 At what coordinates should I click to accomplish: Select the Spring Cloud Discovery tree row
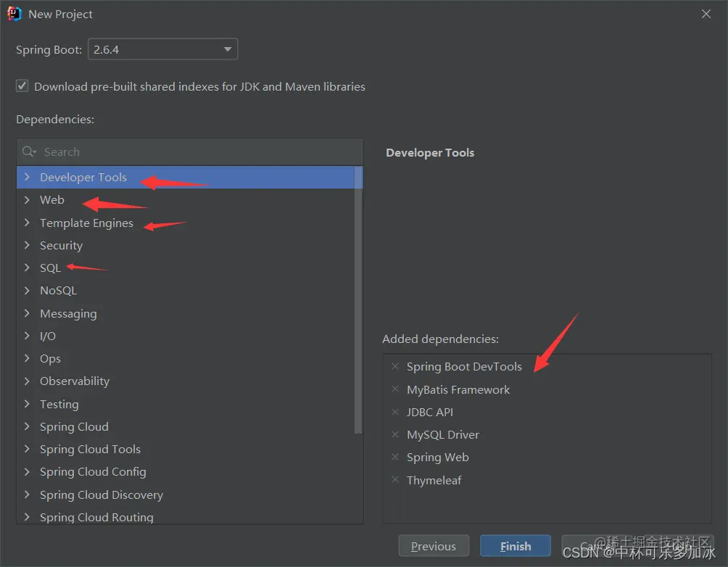click(185, 494)
